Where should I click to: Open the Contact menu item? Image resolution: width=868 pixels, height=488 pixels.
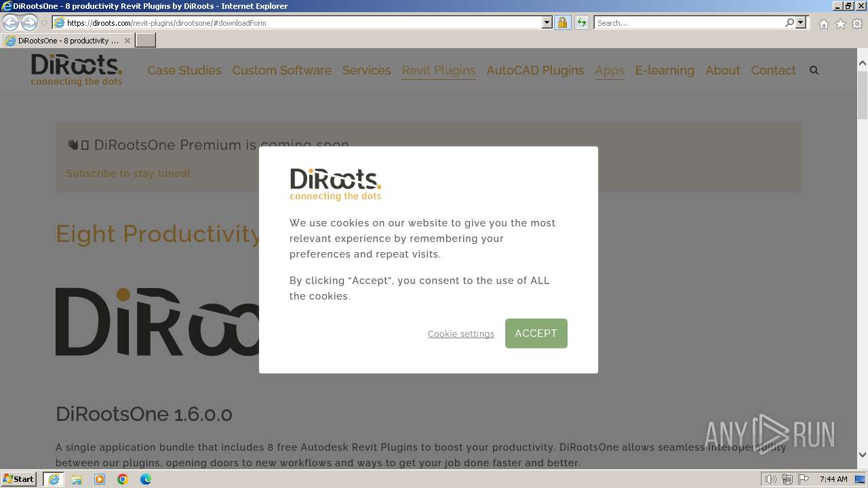773,70
